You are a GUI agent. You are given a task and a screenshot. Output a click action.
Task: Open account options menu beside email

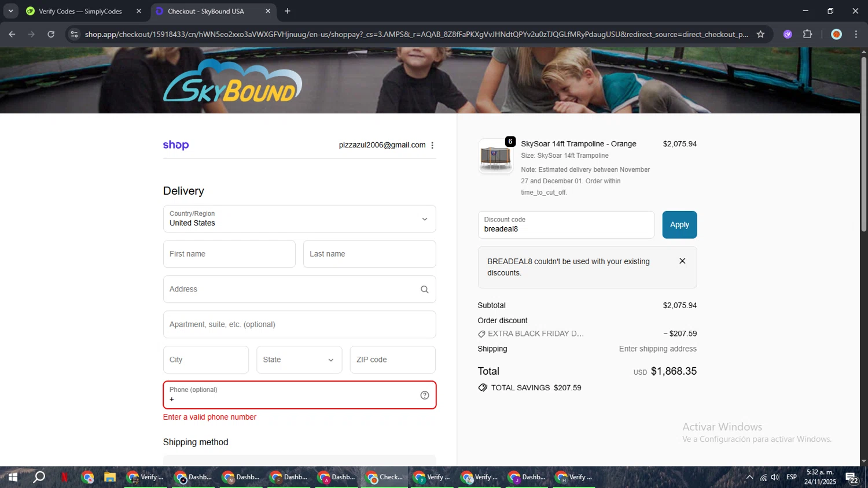pos(432,145)
